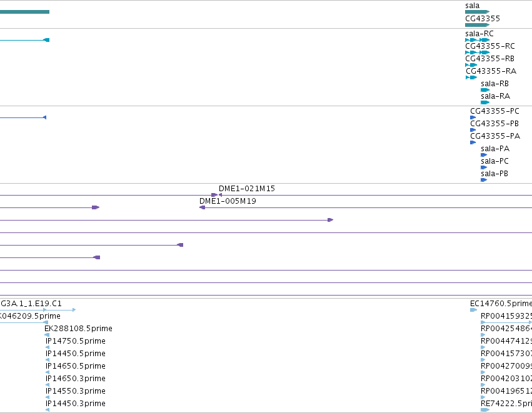
Task: Select transcript label 'CG43355-RC'
Action: 490,46
